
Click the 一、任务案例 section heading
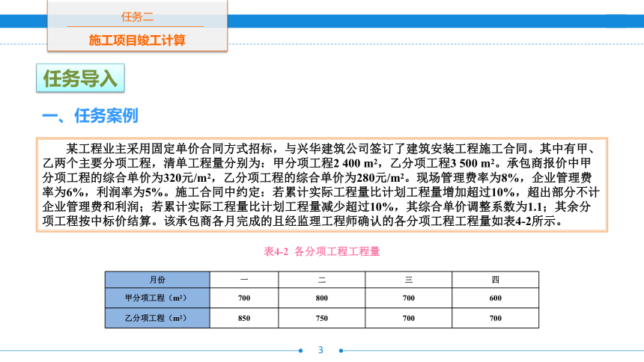(90, 116)
